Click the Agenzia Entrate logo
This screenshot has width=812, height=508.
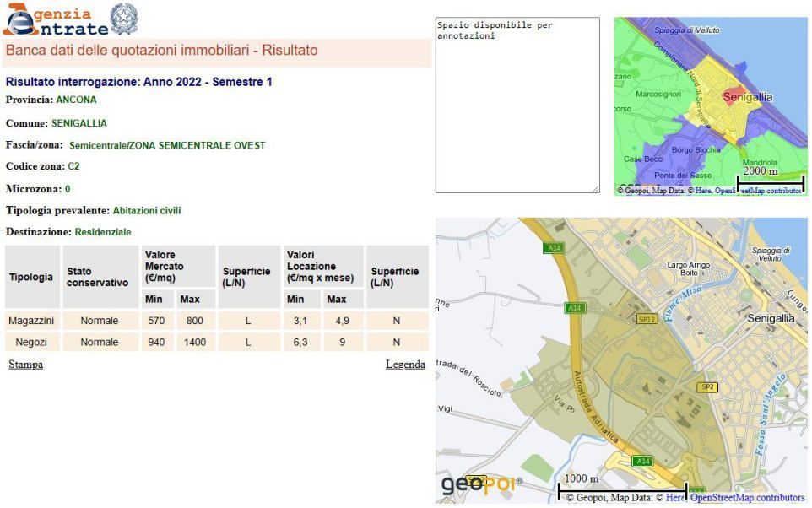pos(56,19)
